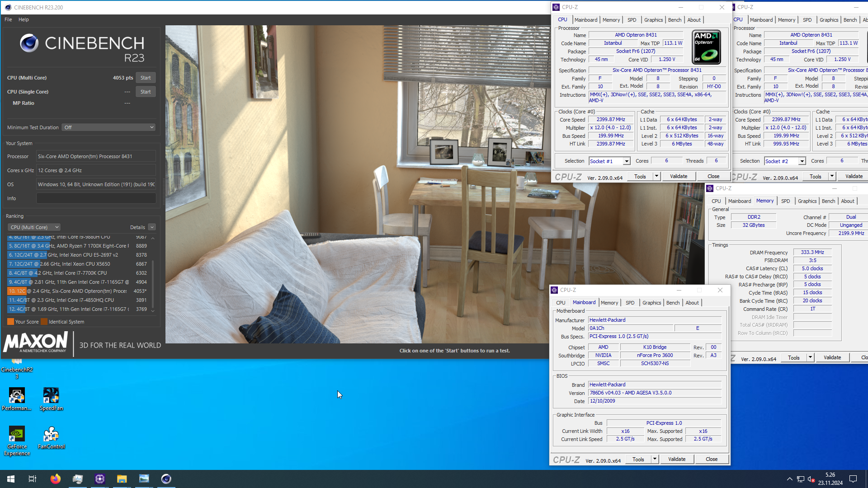The width and height of the screenshot is (868, 488).
Task: Open Task View in the taskbar
Action: pyautogui.click(x=33, y=479)
